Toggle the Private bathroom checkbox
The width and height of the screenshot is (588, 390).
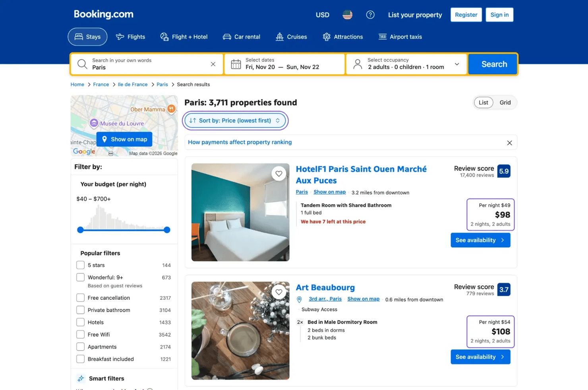pos(80,310)
